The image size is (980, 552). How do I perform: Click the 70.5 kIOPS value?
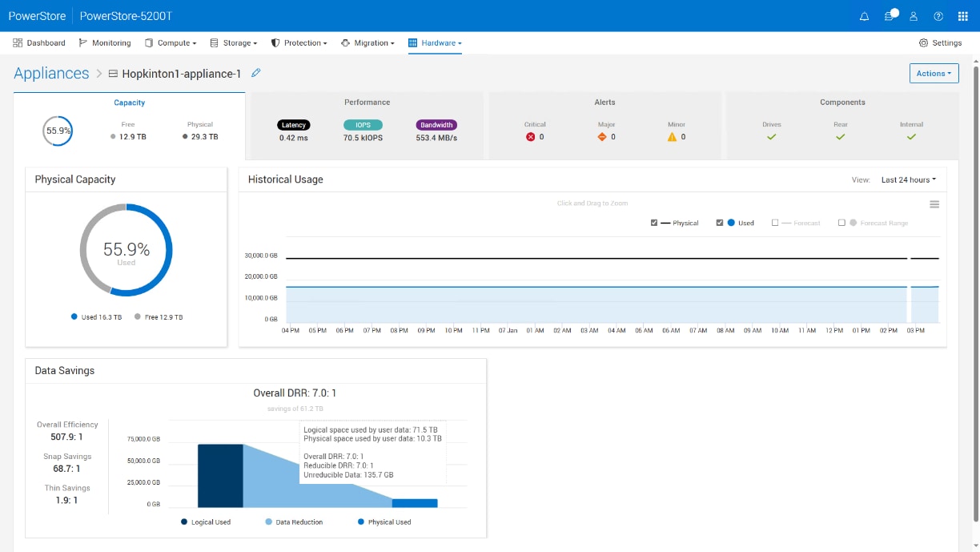[x=363, y=138]
